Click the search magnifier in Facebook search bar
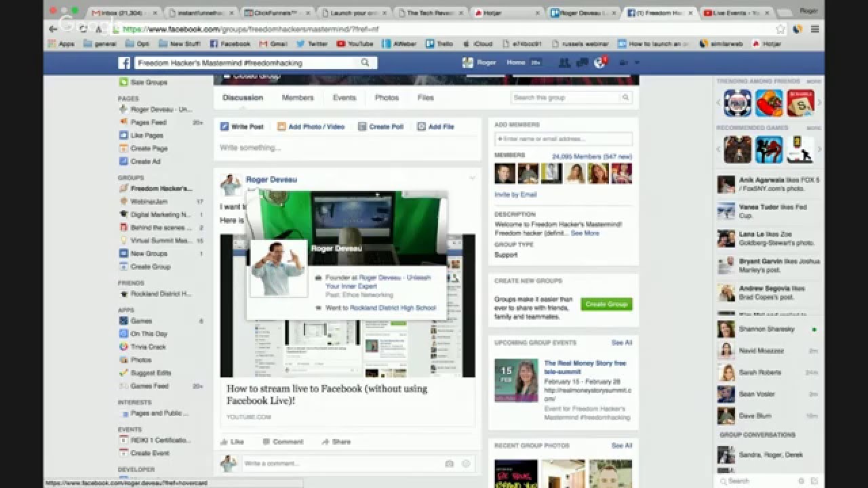Screen dimensions: 868x488 365,62
